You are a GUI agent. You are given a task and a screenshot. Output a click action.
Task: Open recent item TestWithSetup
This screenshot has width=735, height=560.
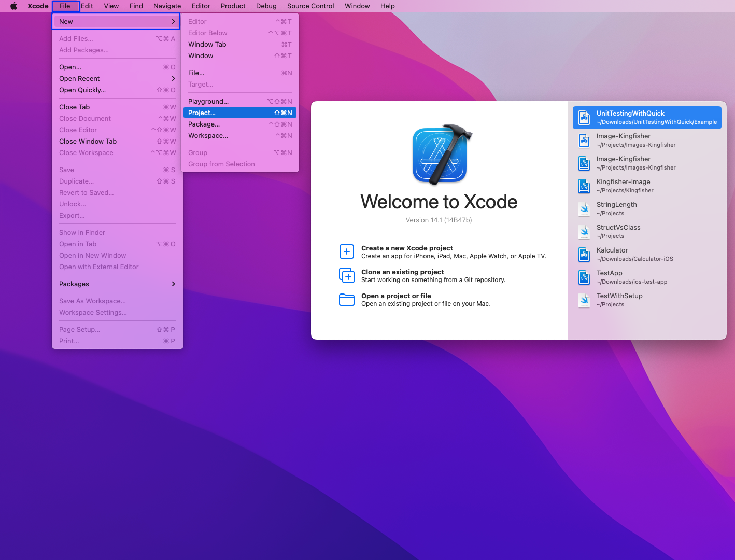click(647, 300)
